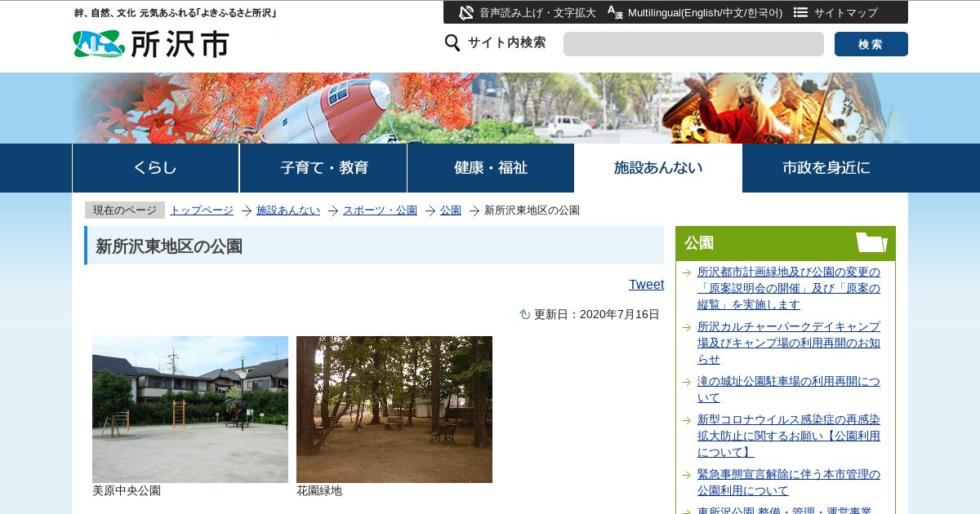Viewport: 980px width, 514px height.
Task: Open 緊急事態宣言解除に伴う公園利用 link
Action: click(789, 482)
